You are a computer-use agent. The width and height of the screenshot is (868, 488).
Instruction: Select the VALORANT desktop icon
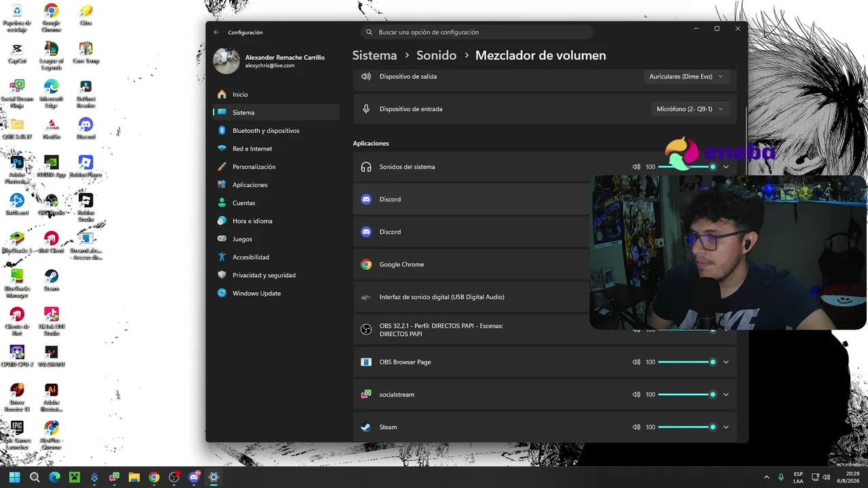click(51, 357)
